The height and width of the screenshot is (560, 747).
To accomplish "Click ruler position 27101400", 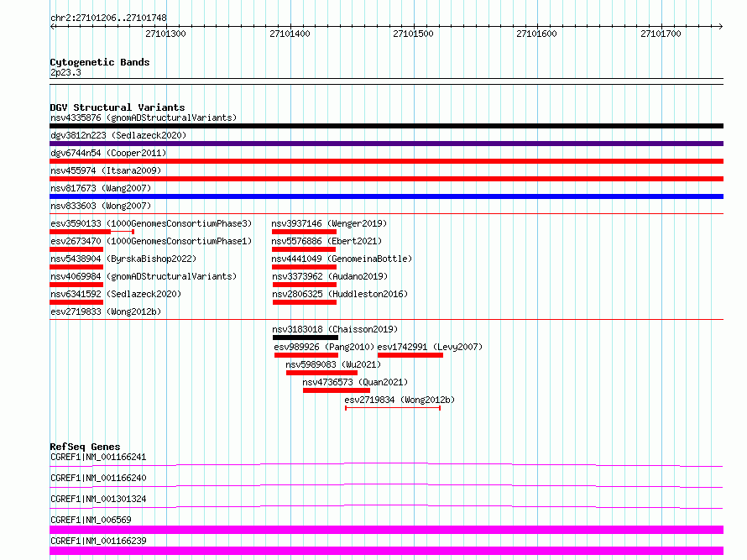I will (290, 34).
